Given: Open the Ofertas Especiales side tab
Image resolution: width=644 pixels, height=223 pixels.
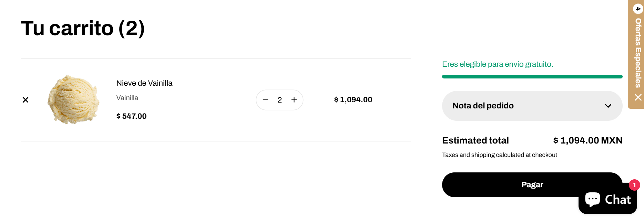Looking at the screenshot, I should pyautogui.click(x=638, y=53).
